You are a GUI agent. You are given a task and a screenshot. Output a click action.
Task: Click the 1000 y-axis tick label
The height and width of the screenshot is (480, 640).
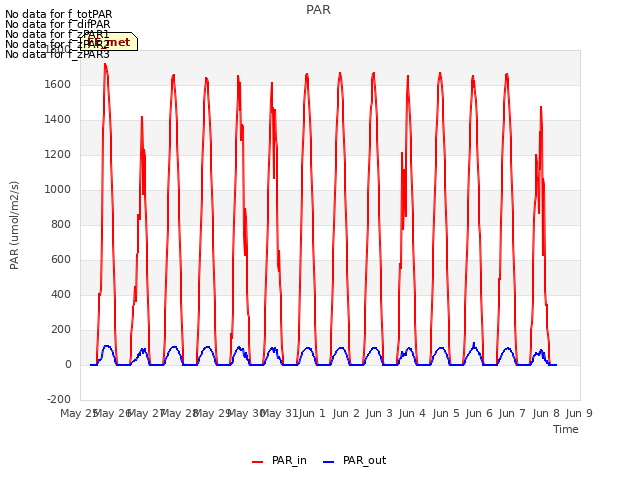(x=58, y=189)
